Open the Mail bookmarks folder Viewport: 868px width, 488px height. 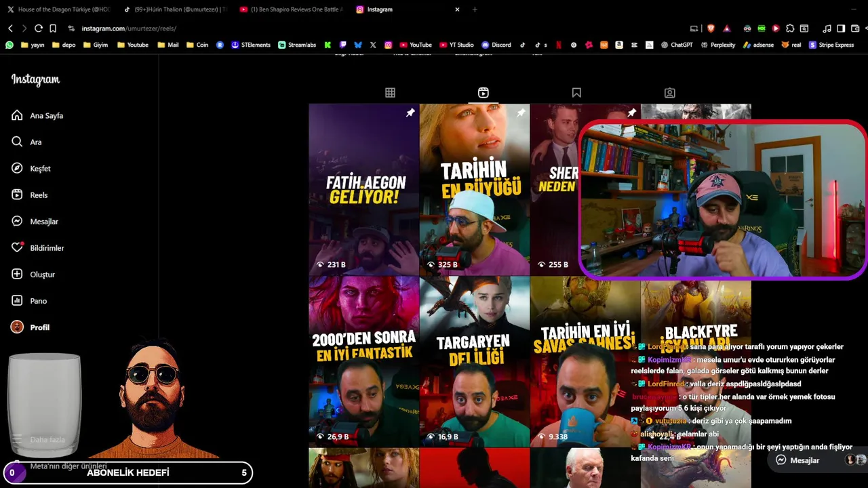coord(168,45)
